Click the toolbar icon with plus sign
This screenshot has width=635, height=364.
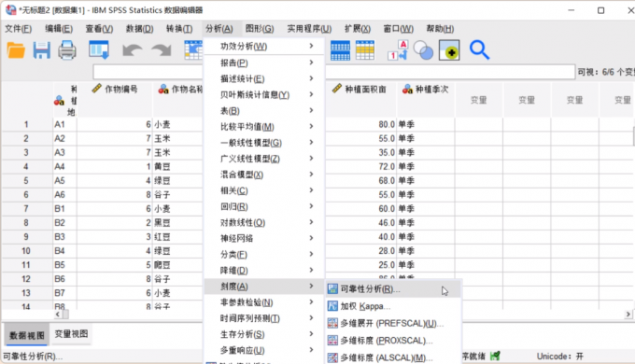click(449, 50)
